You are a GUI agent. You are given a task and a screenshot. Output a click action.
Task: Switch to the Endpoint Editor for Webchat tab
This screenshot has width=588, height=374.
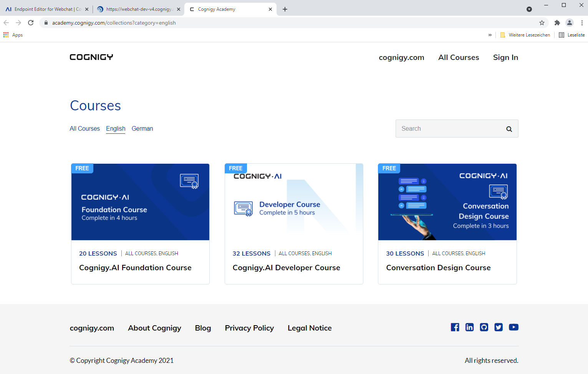coord(47,9)
